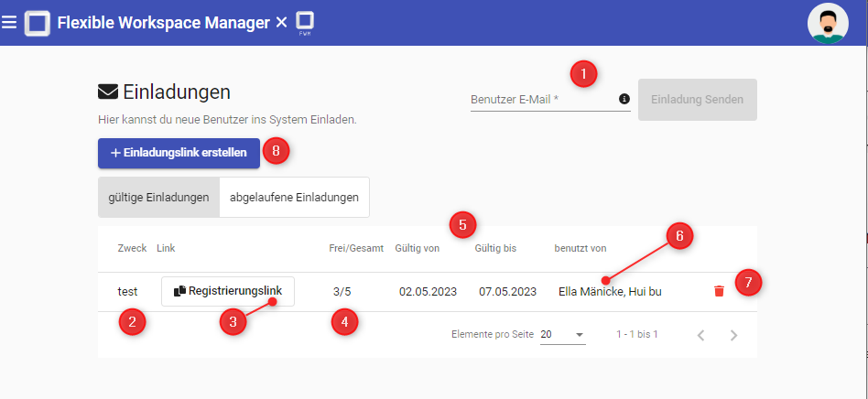Switch to abgelaufene Einladungen tab
This screenshot has width=868, height=399.
(294, 197)
